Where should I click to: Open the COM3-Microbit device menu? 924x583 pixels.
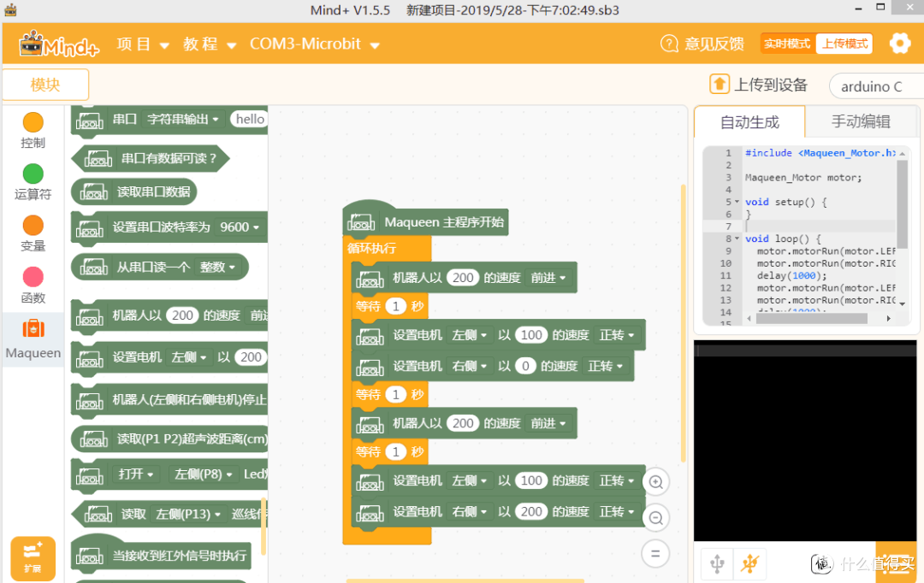point(315,44)
